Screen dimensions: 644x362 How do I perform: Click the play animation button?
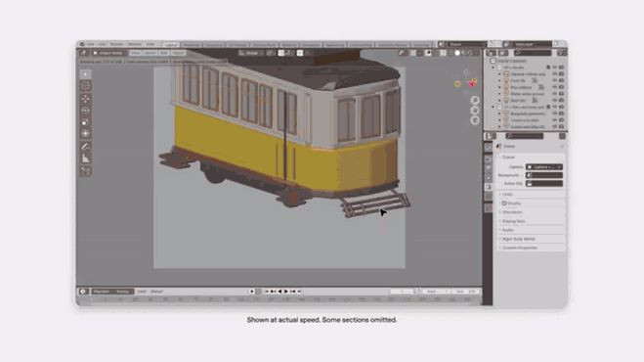pyautogui.click(x=286, y=292)
